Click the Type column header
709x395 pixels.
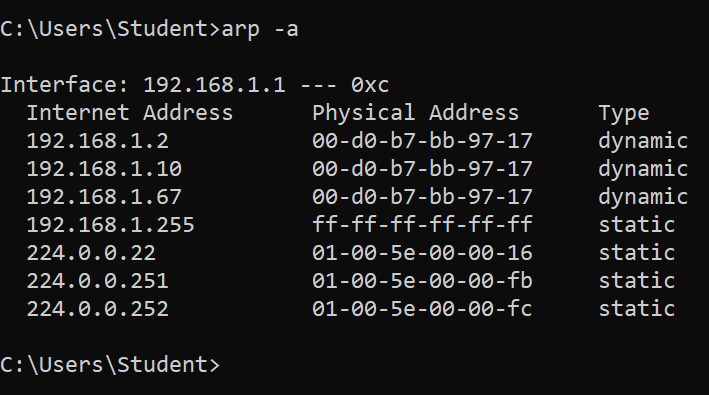[624, 113]
